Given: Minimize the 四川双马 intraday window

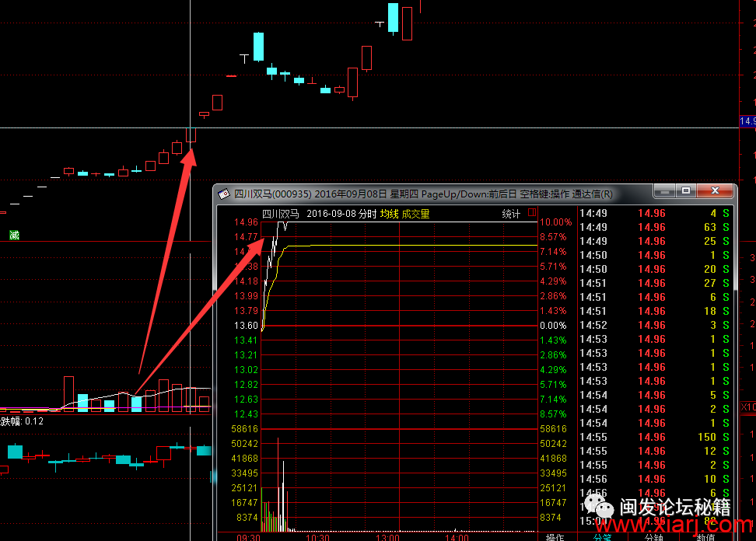Looking at the screenshot, I should tap(664, 191).
